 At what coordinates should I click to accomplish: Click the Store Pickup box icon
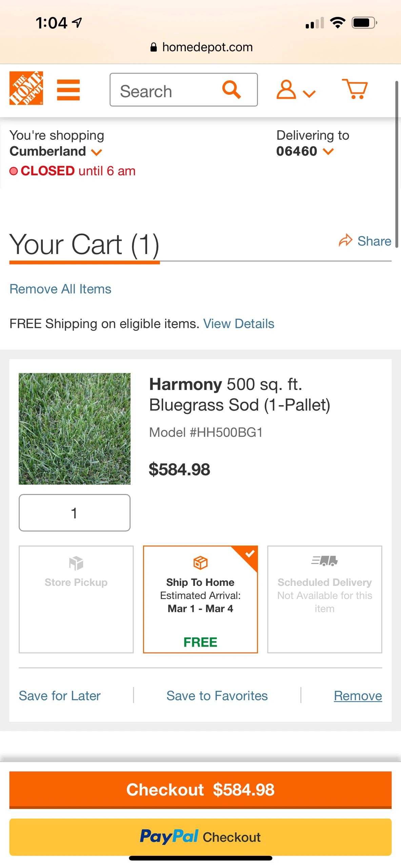76,562
